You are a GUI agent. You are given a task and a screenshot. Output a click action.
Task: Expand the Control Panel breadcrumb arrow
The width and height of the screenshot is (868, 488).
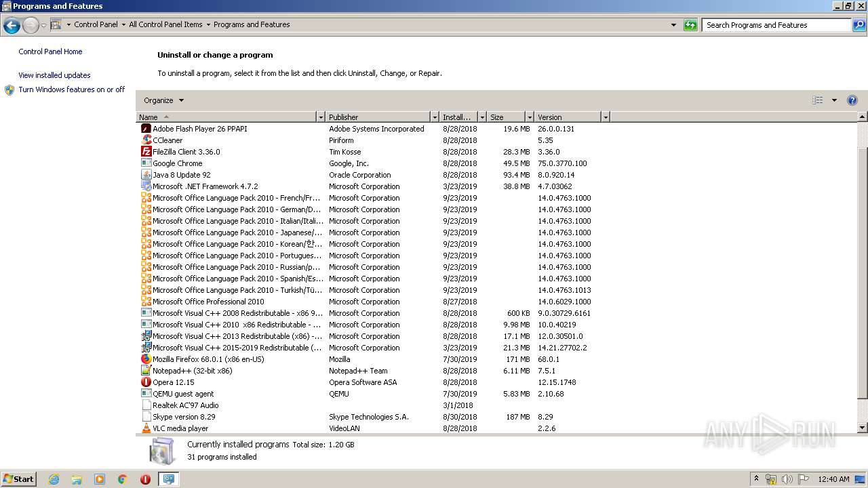pyautogui.click(x=123, y=25)
